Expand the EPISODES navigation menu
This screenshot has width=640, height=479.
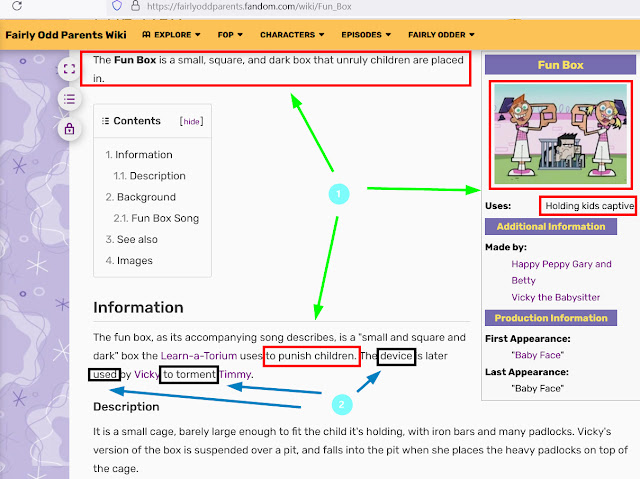pyautogui.click(x=366, y=35)
